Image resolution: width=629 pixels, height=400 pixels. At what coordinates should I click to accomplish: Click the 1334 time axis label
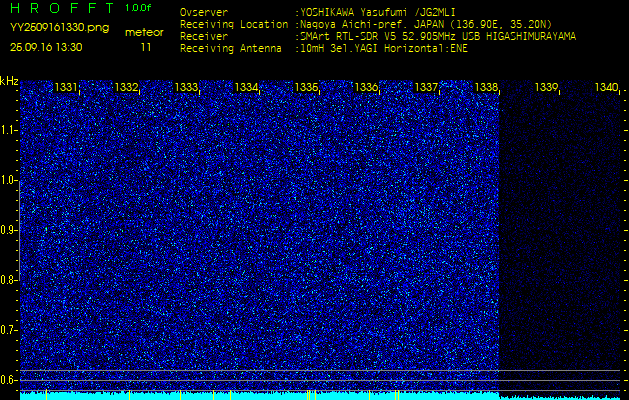tap(246, 87)
